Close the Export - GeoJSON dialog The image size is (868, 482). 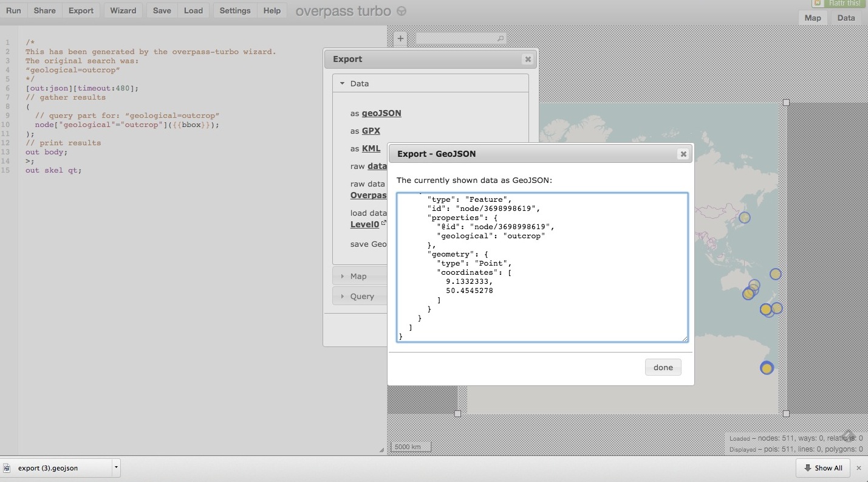(x=683, y=154)
